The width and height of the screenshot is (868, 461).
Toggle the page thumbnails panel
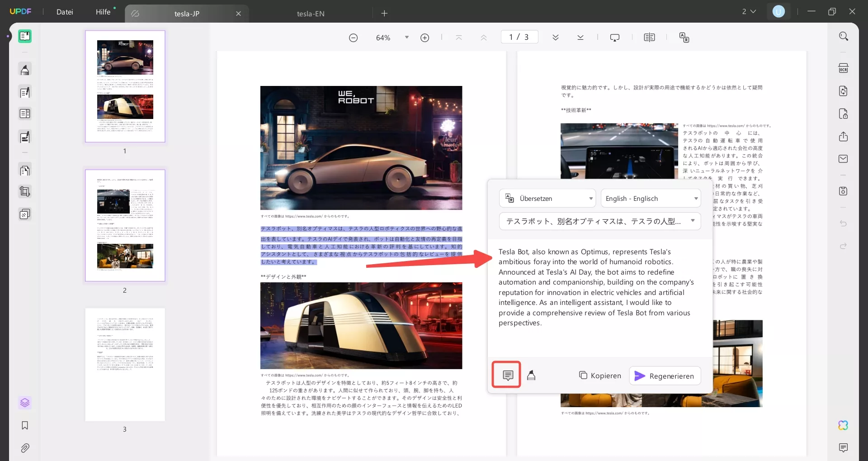pos(25,403)
